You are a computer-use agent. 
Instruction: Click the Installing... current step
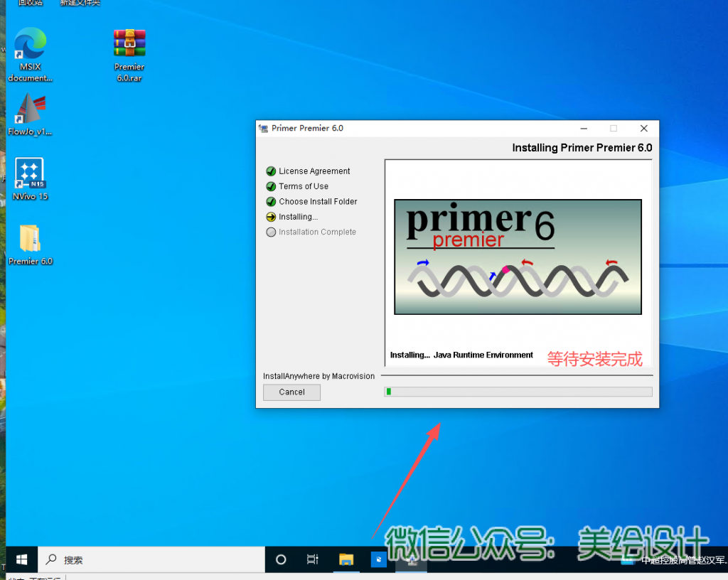pos(298,217)
